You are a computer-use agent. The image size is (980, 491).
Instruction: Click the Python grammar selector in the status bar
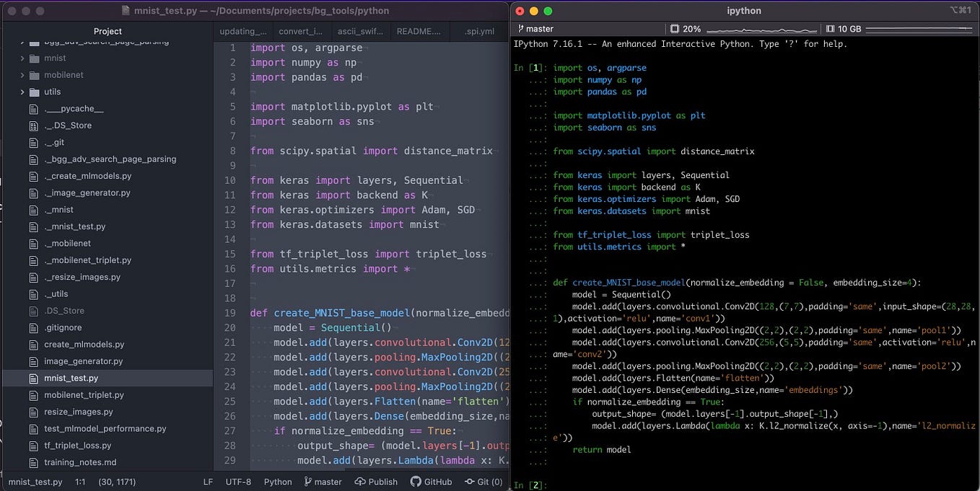[278, 482]
